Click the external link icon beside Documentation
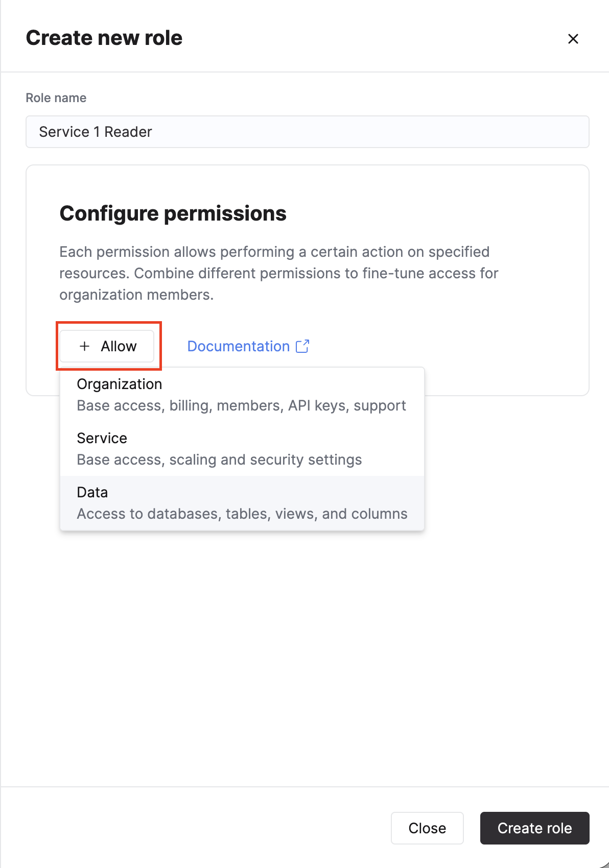 [302, 346]
